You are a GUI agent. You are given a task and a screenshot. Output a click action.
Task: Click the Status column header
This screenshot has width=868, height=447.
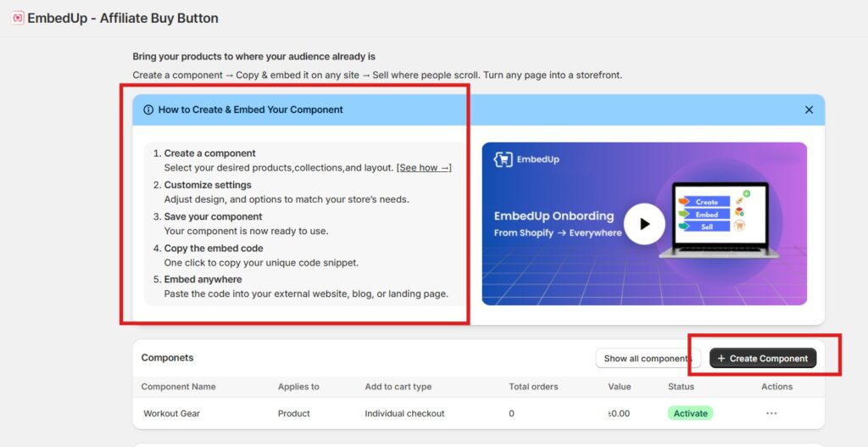[681, 387]
